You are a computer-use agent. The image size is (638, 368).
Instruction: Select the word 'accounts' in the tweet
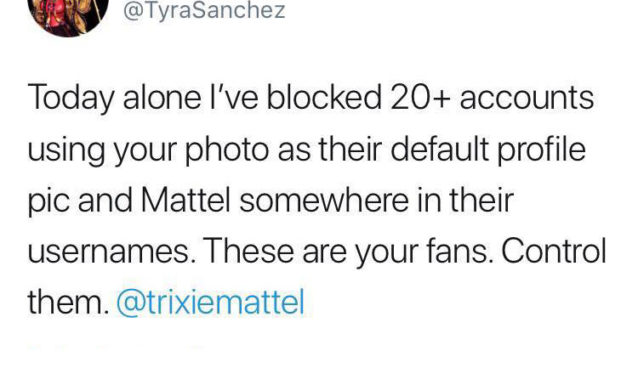coord(527,98)
